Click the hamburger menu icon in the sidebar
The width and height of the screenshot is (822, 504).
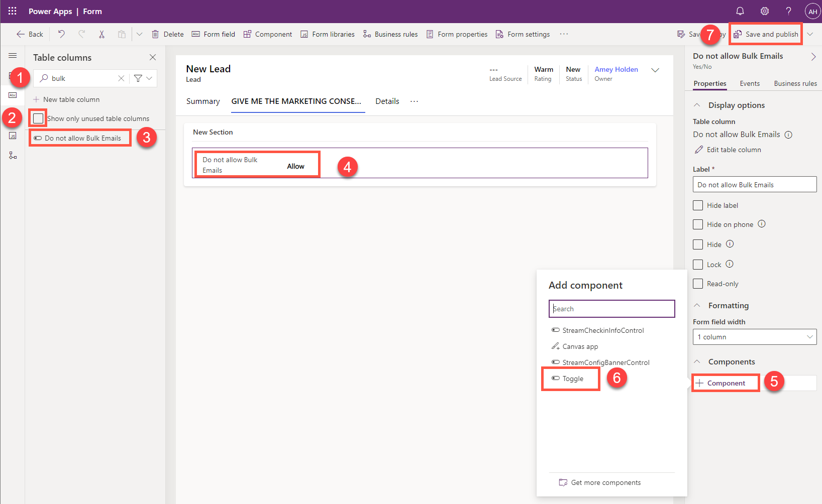pos(13,55)
